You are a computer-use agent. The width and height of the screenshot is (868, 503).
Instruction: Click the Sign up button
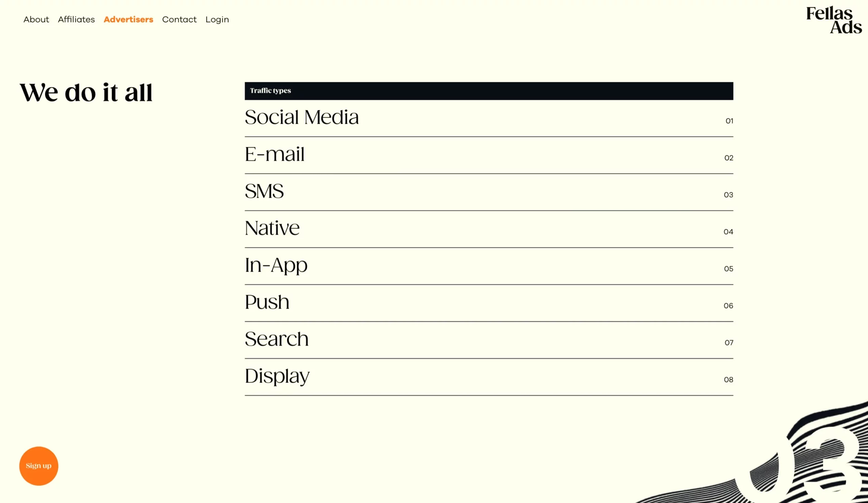(39, 466)
